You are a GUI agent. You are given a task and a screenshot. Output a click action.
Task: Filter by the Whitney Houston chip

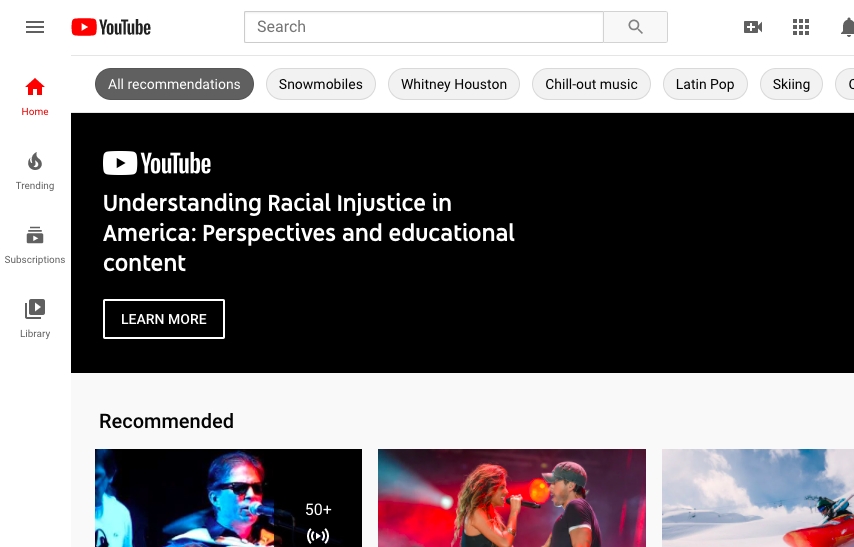point(454,84)
